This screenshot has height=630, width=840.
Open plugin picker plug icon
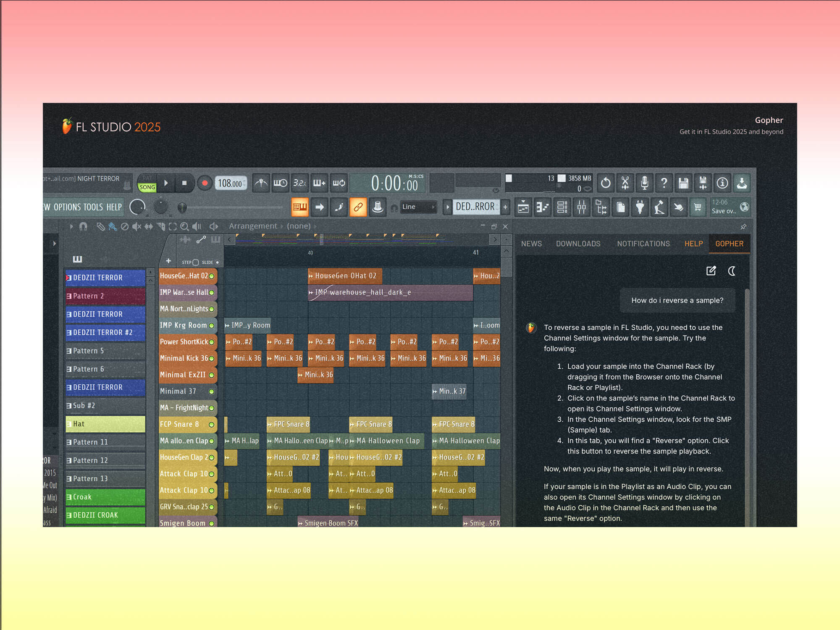pyautogui.click(x=640, y=207)
